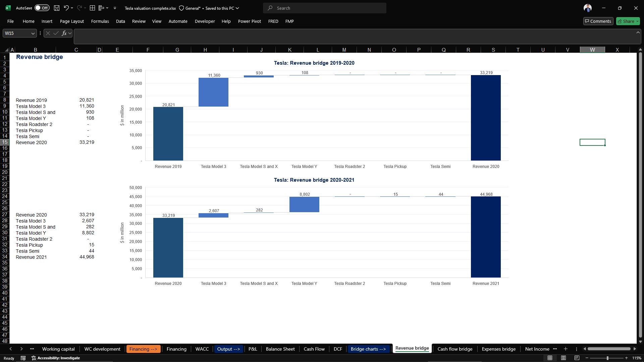The image size is (644, 362).
Task: Click Accessibility: Investigate in status bar
Action: (x=56, y=358)
